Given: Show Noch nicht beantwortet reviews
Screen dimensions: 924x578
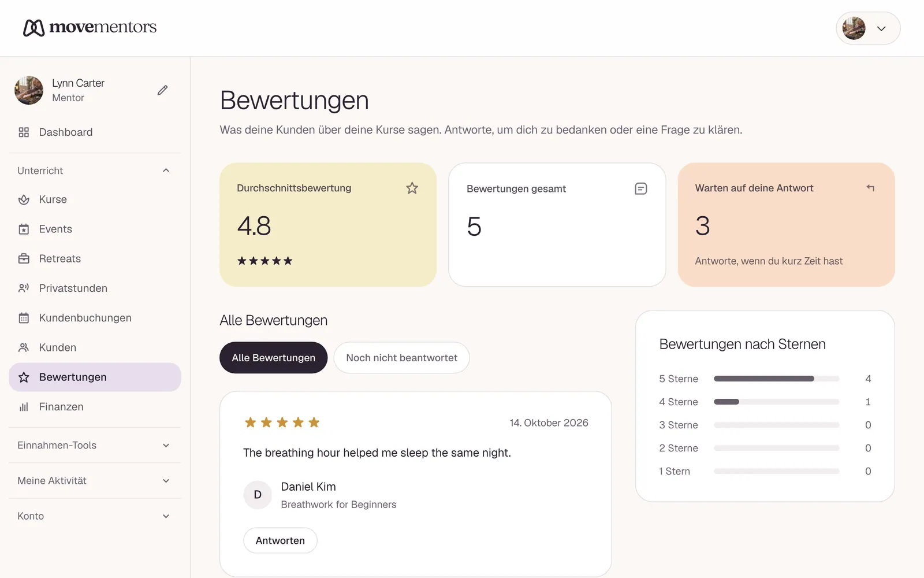Looking at the screenshot, I should pyautogui.click(x=401, y=358).
